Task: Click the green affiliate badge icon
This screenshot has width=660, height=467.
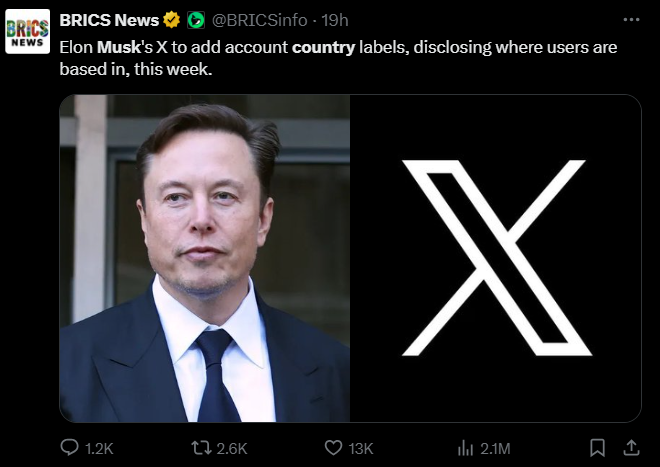Action: click(x=196, y=20)
